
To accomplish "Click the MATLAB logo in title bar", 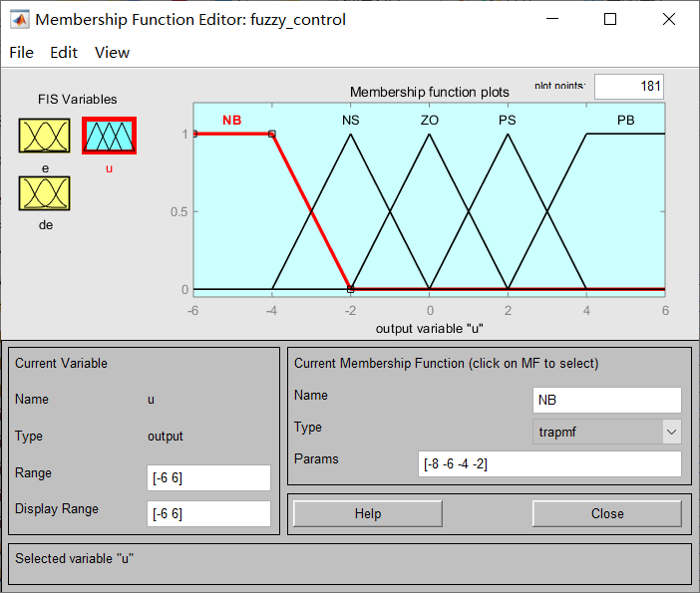I will coord(20,20).
